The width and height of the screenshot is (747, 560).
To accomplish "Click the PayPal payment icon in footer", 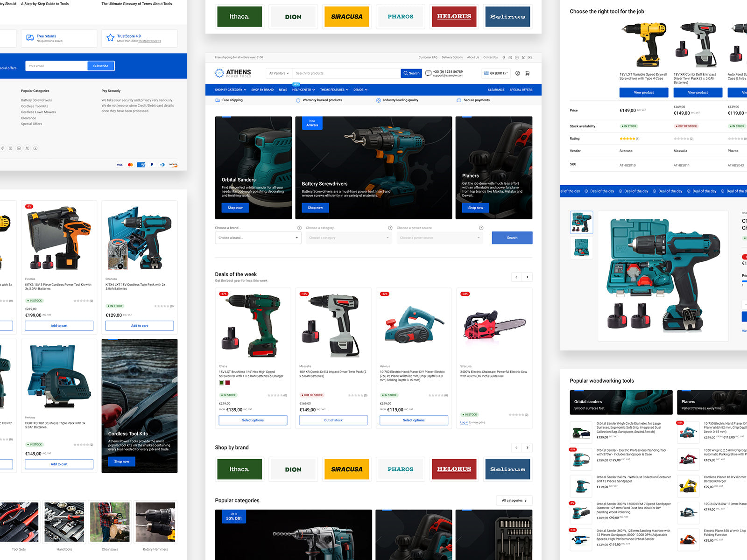I will coord(152,165).
